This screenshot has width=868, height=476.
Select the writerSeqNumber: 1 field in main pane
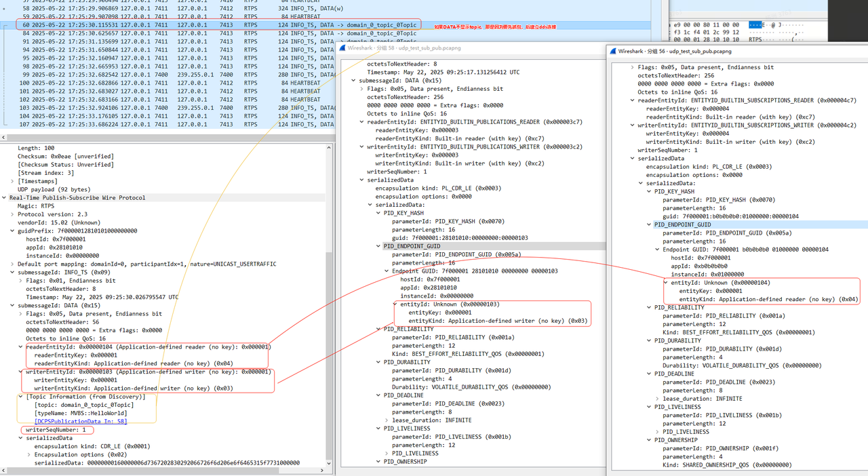pos(56,430)
